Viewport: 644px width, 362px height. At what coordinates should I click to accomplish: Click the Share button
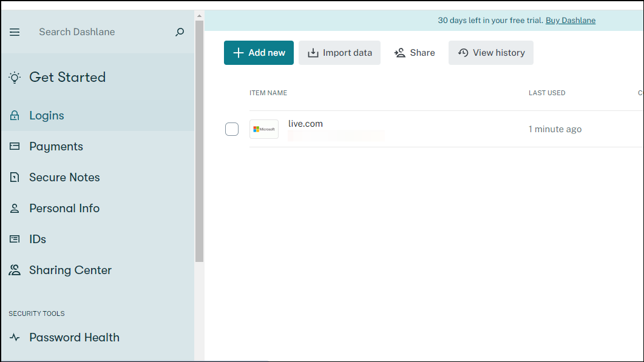415,53
